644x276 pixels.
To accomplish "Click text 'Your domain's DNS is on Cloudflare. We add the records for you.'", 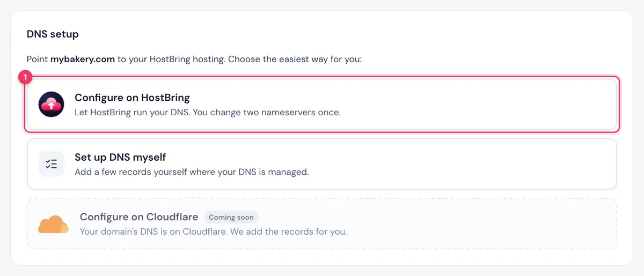I will (214, 232).
